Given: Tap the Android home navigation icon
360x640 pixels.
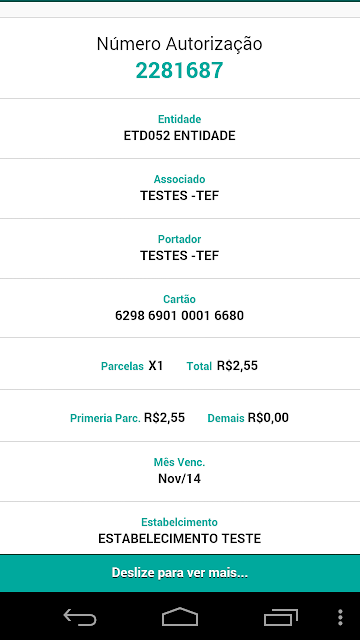Looking at the screenshot, I should click(180, 617).
